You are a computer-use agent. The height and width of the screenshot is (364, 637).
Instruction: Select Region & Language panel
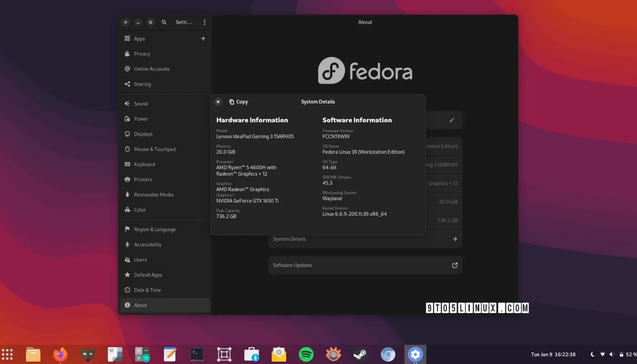pos(154,229)
